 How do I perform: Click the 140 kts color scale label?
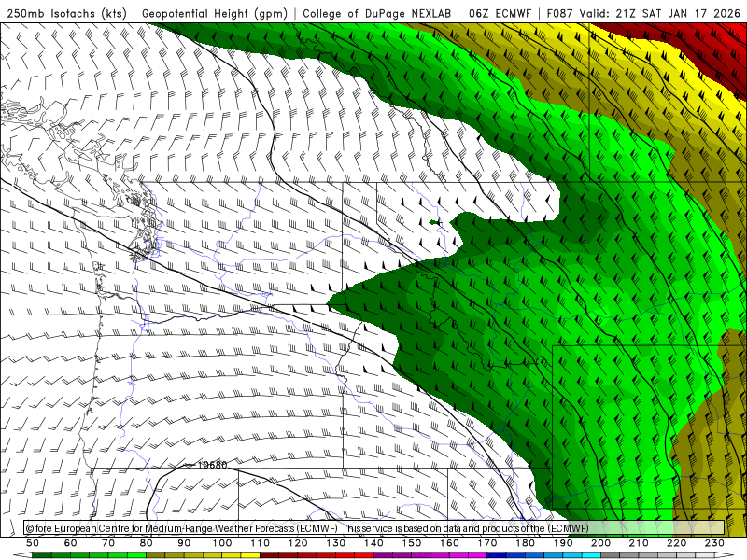(373, 543)
